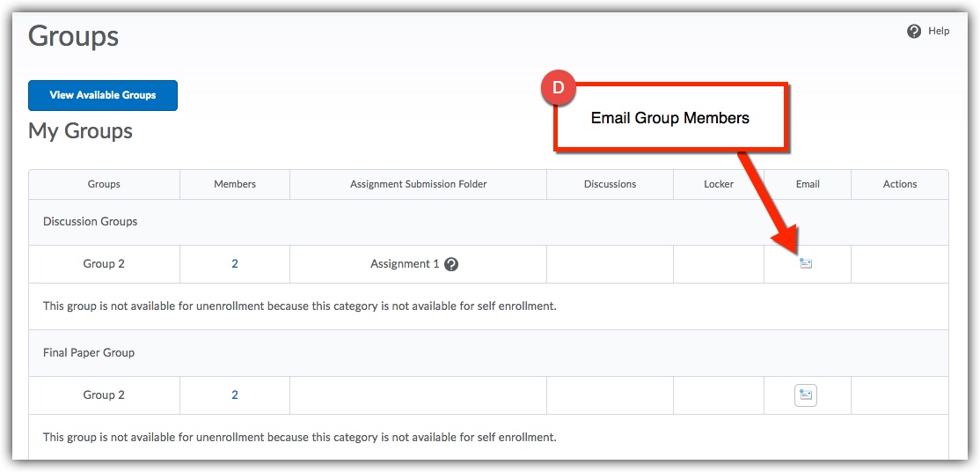Open the Help link text

[x=939, y=31]
